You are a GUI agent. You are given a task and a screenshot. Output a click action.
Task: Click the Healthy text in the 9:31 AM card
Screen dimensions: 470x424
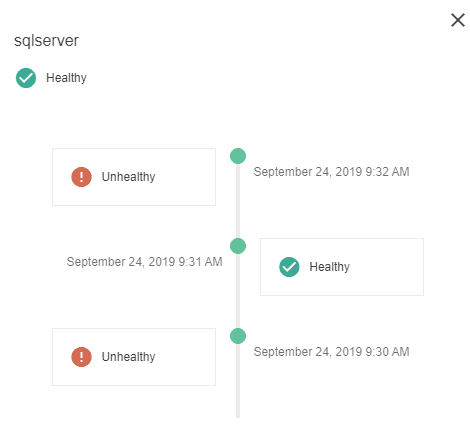[x=329, y=267]
